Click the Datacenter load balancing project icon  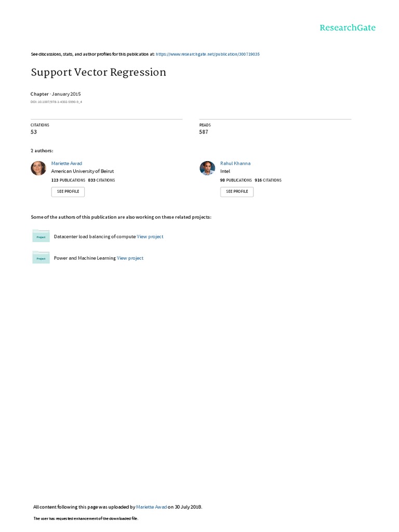click(41, 236)
